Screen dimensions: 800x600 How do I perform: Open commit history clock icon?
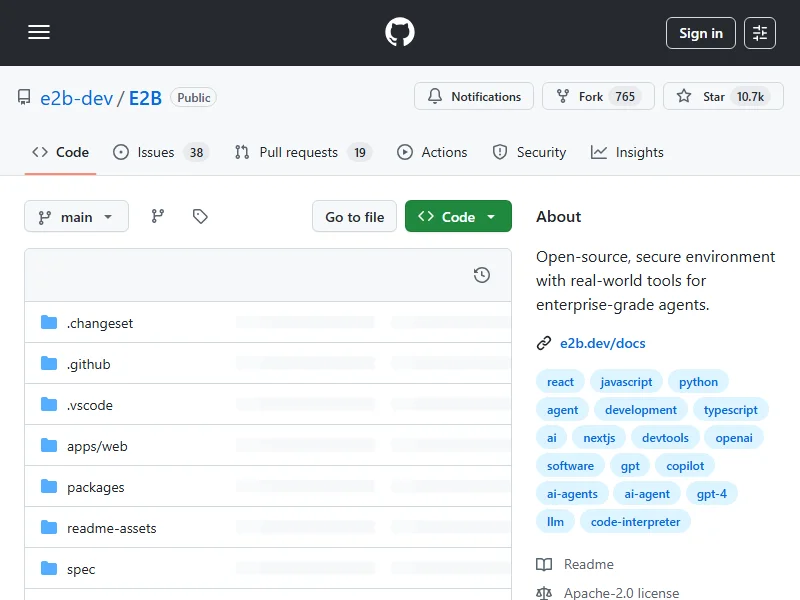pyautogui.click(x=481, y=275)
